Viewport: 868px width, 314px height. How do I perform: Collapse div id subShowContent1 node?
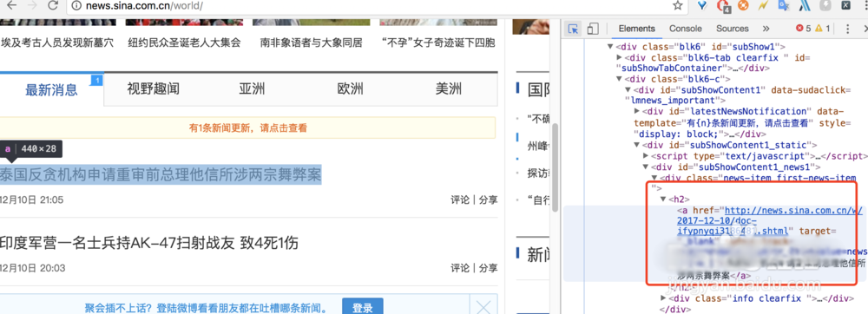[628, 89]
